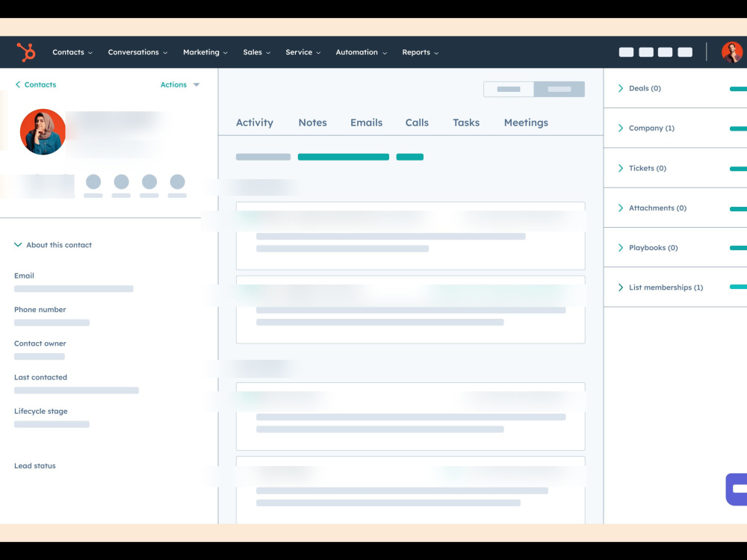
Task: Expand the List memberships (1) section
Action: click(x=660, y=287)
